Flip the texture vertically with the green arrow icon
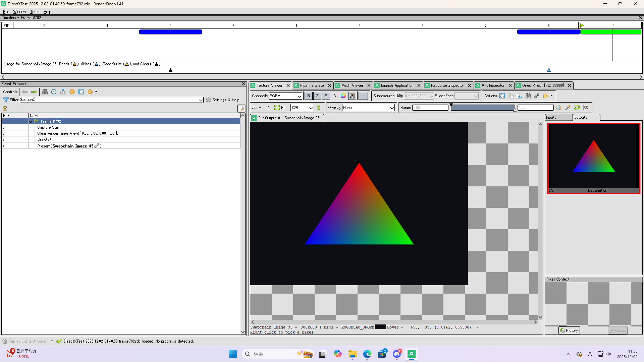The image size is (644, 362). tap(319, 108)
